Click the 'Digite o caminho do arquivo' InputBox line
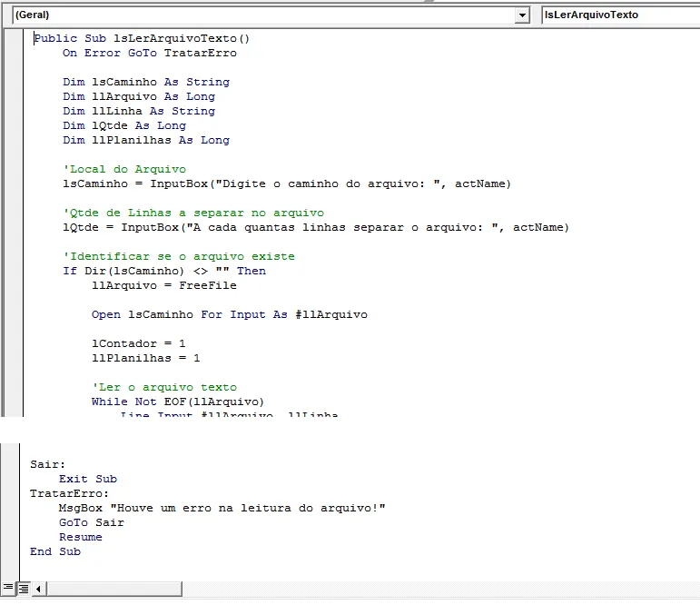The height and width of the screenshot is (605, 700). click(287, 183)
